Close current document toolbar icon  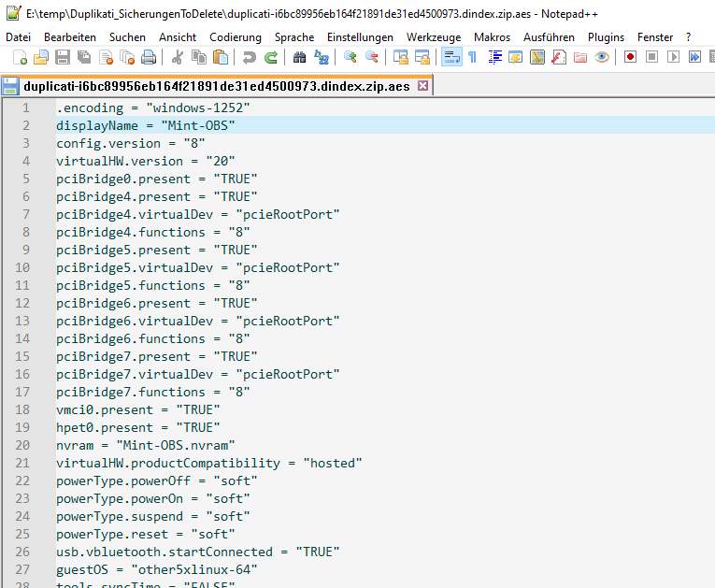pyautogui.click(x=106, y=57)
